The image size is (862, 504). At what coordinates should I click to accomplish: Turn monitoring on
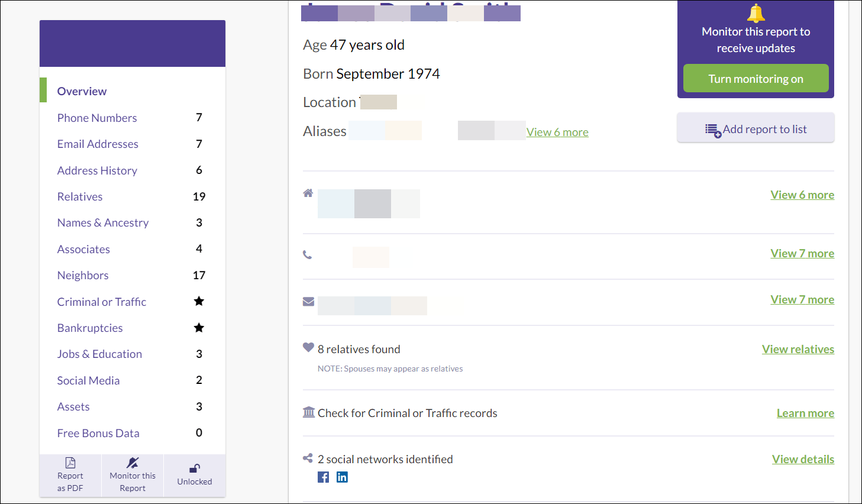point(756,79)
